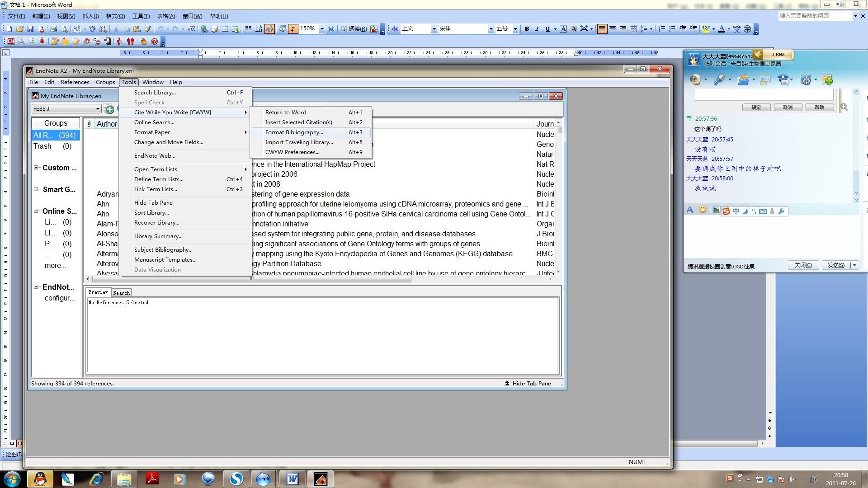Click the font A icon in QQ chat
The image size is (868, 488).
(x=690, y=210)
